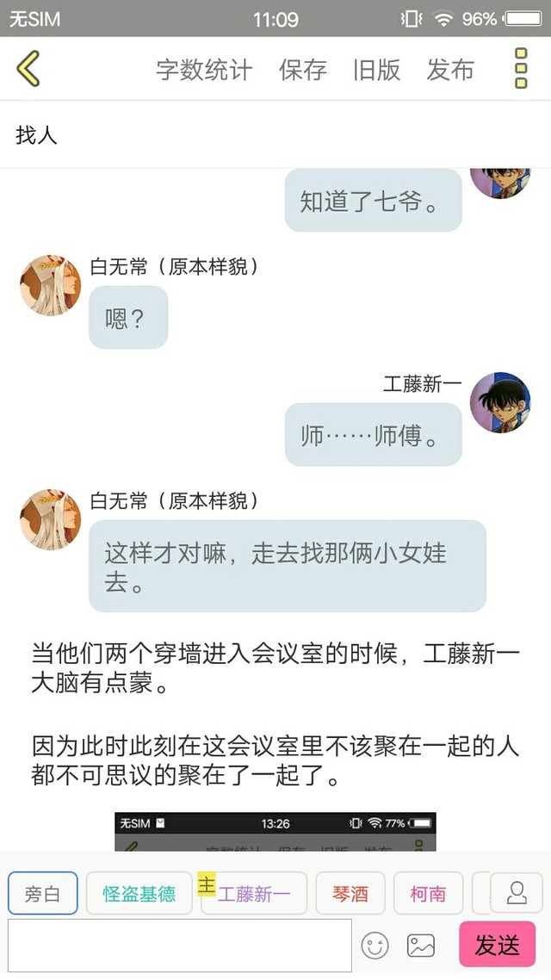Open the emoji smiley picker
The width and height of the screenshot is (551, 980).
point(375,945)
